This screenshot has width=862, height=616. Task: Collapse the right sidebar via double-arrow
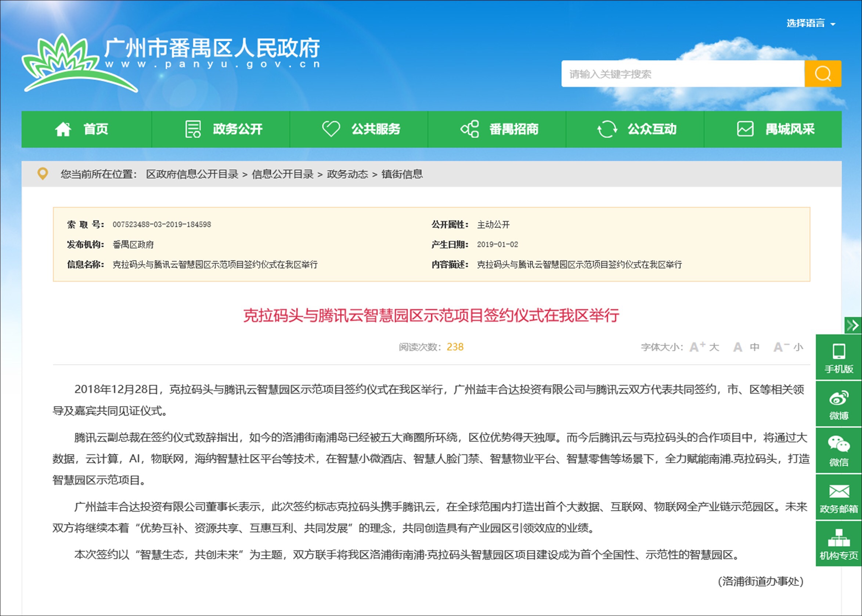854,325
